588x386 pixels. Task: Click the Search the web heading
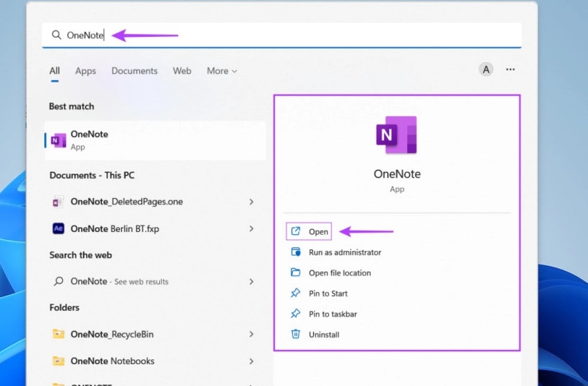coord(80,255)
